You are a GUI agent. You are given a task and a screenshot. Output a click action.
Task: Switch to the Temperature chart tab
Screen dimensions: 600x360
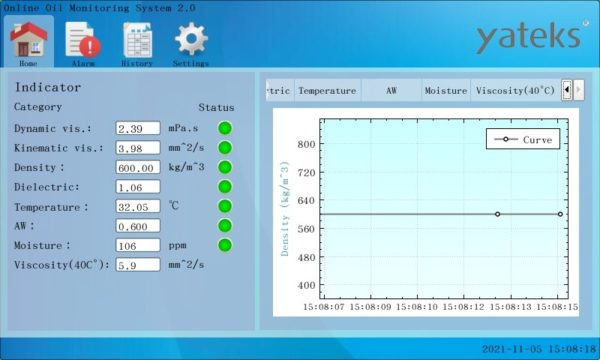coord(328,90)
